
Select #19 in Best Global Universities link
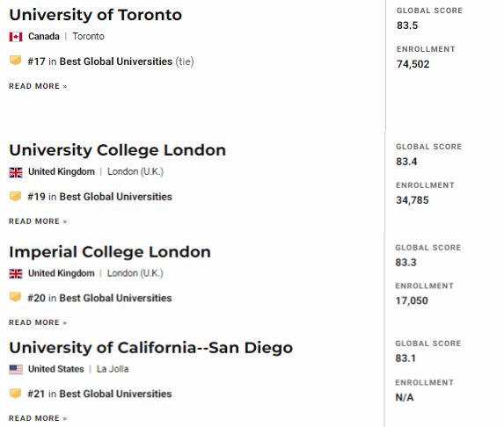(100, 197)
